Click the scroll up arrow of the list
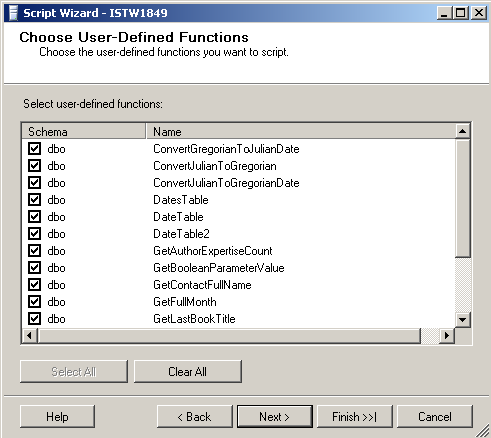The height and width of the screenshot is (438, 491). coord(463,131)
